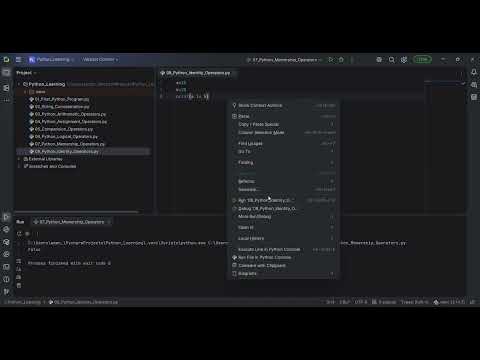Choose Compare with Clipboard

point(284,266)
